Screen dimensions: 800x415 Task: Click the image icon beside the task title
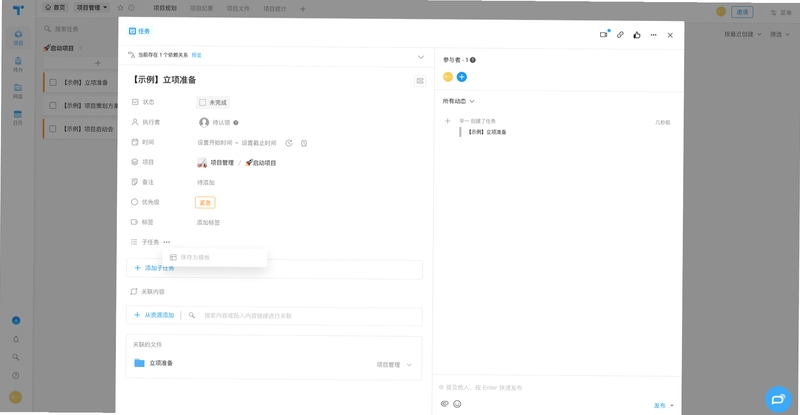[x=420, y=81]
